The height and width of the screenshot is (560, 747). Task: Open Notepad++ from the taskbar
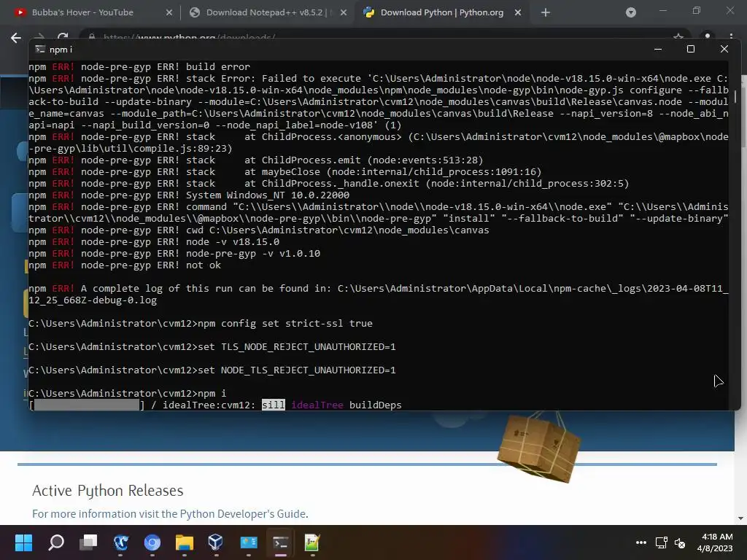[x=312, y=542]
